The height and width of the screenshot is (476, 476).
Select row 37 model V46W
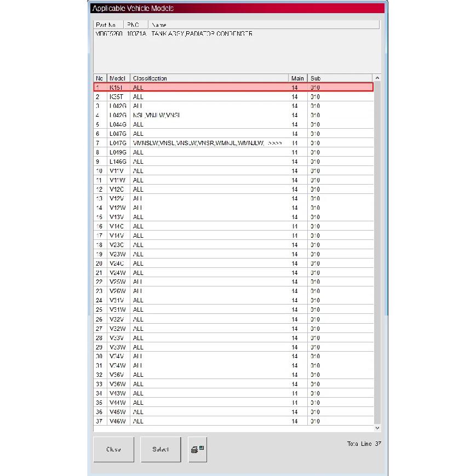(x=233, y=421)
